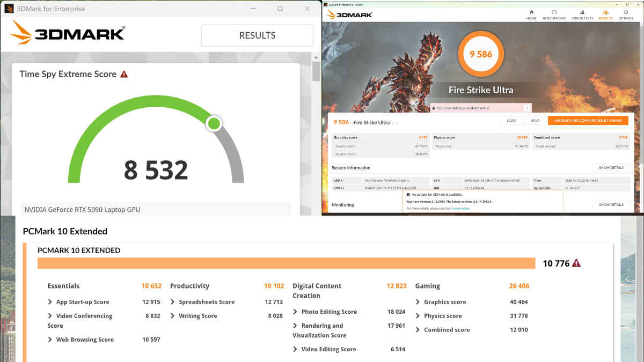Expand the App Start-up Score row

[x=50, y=302]
